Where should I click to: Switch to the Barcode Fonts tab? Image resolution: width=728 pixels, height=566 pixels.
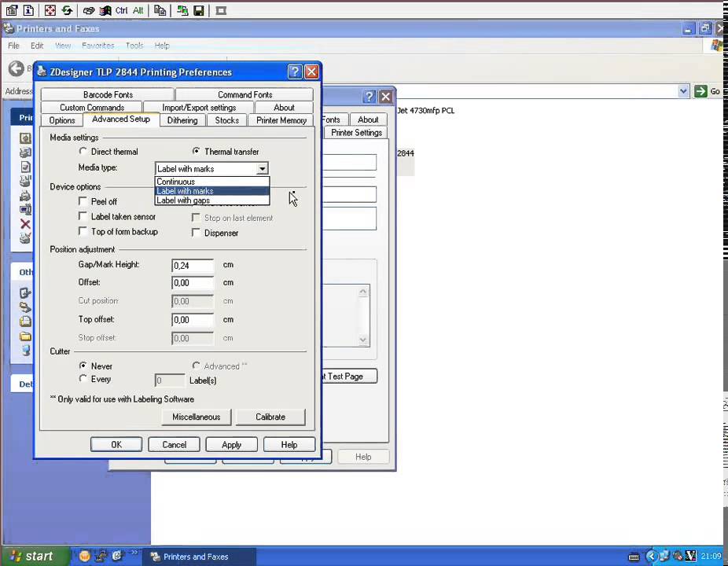coord(108,94)
